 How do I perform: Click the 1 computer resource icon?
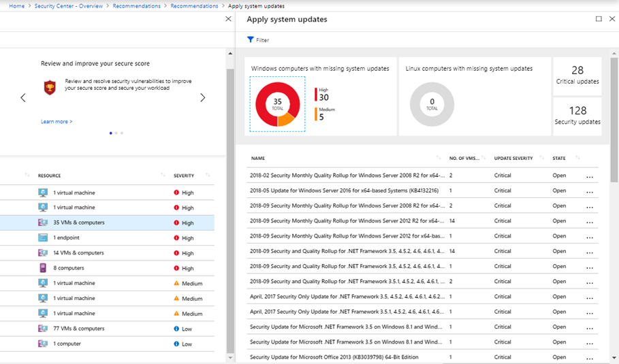click(43, 344)
